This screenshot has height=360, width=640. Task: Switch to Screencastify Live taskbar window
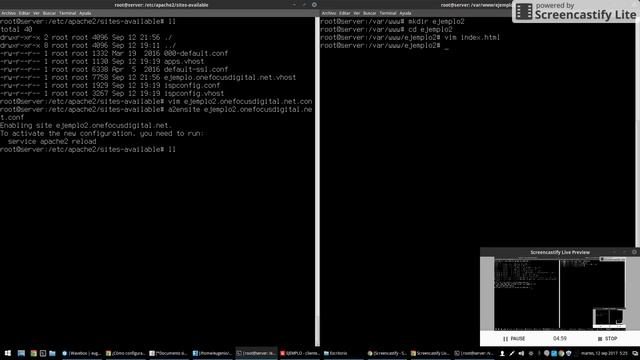(430, 353)
